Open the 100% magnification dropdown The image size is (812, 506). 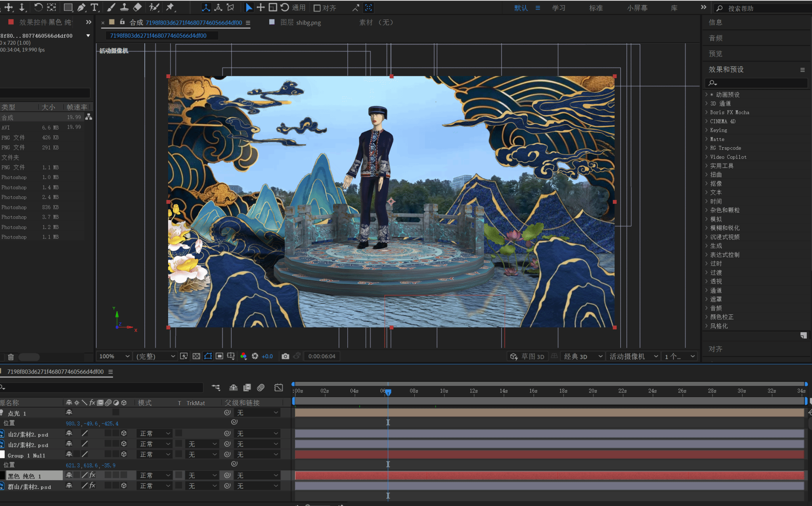click(x=115, y=356)
